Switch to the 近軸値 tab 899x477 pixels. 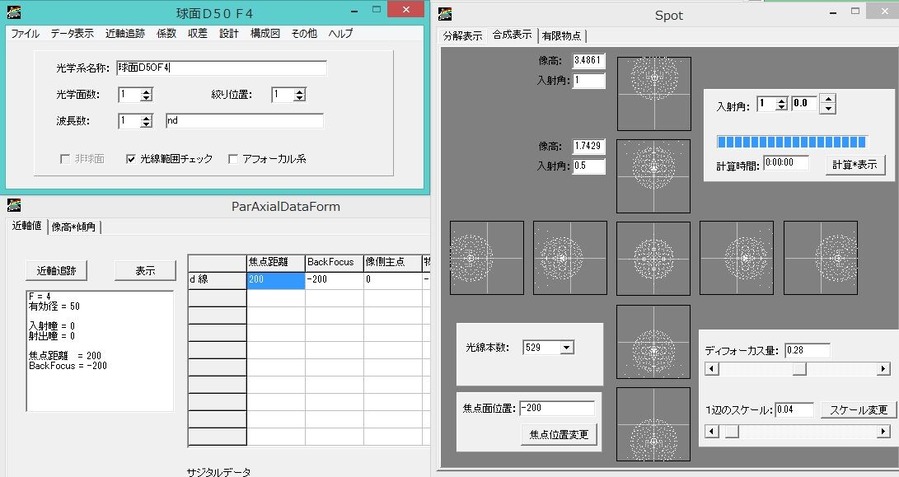[x=26, y=226]
